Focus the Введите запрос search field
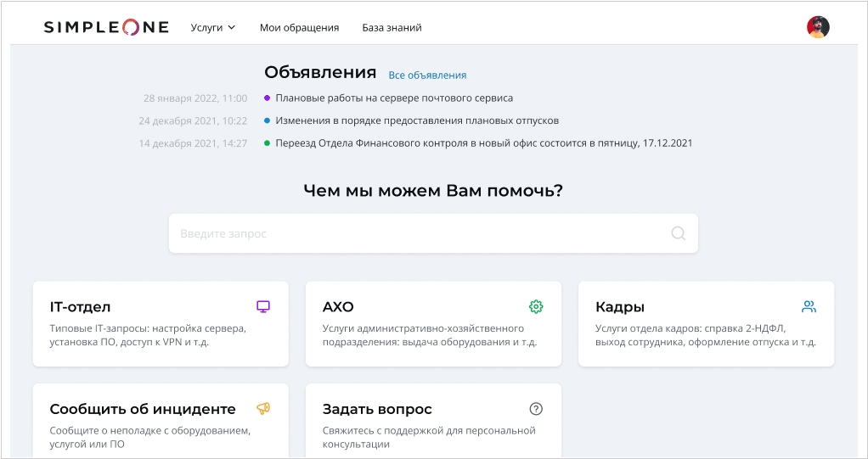The width and height of the screenshot is (868, 459). [x=416, y=233]
